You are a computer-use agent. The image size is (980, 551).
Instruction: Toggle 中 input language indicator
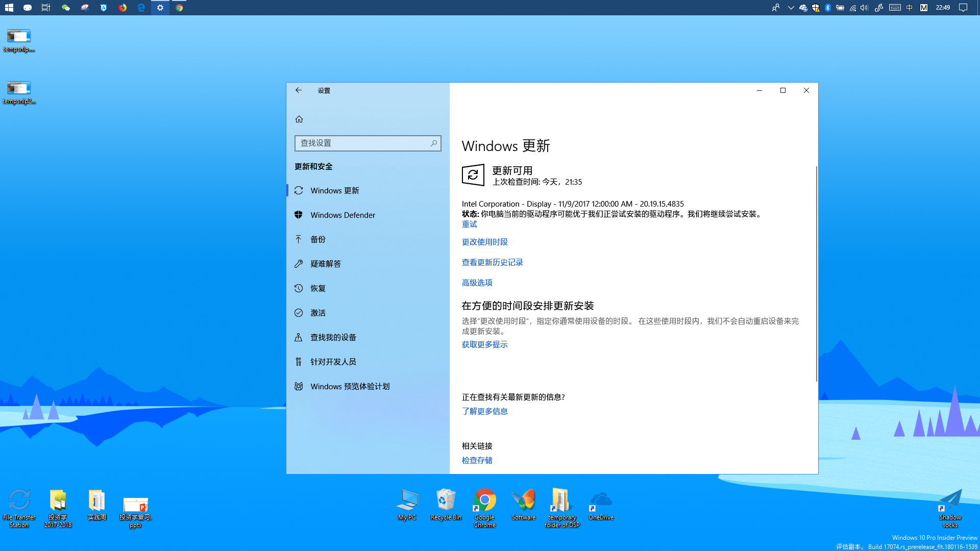(910, 8)
